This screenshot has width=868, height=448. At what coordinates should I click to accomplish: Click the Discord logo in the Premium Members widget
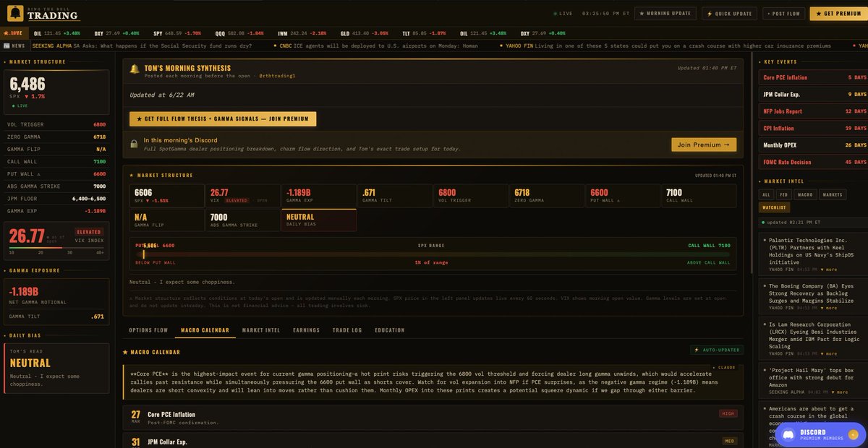coord(788,435)
